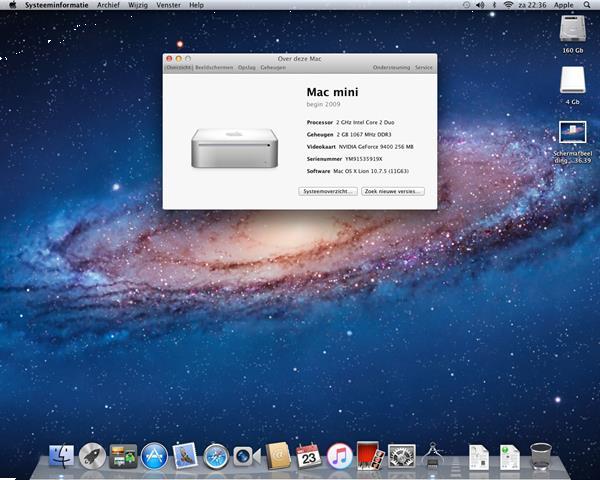Open the Wijzig menu
The height and width of the screenshot is (480, 600).
click(138, 5)
